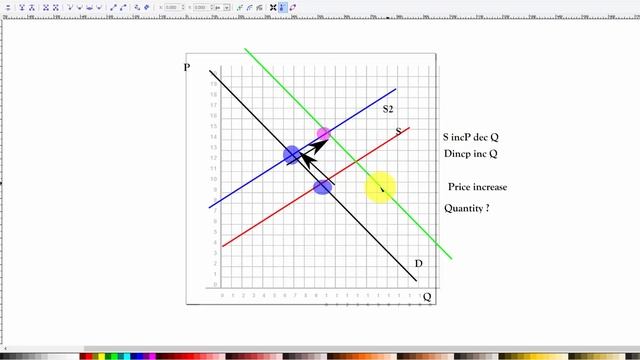Click join endnodes with new segment icon
This screenshot has width=640, height=360.
[46, 7]
